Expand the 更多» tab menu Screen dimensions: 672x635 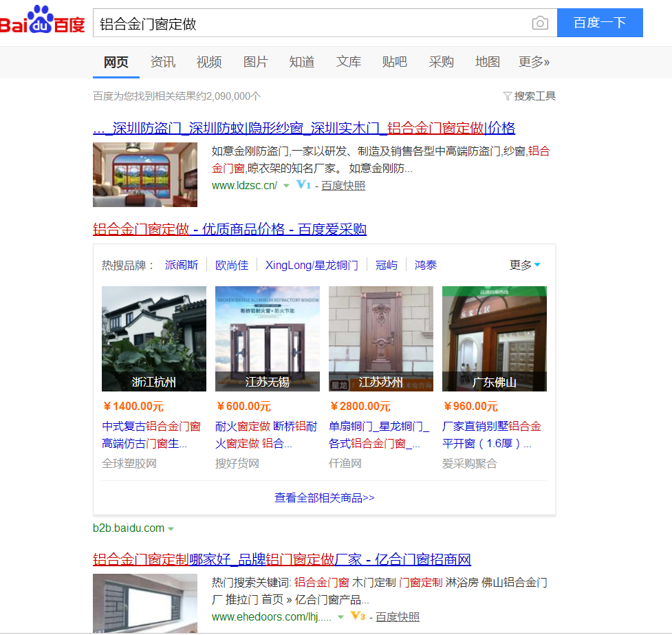click(x=534, y=62)
